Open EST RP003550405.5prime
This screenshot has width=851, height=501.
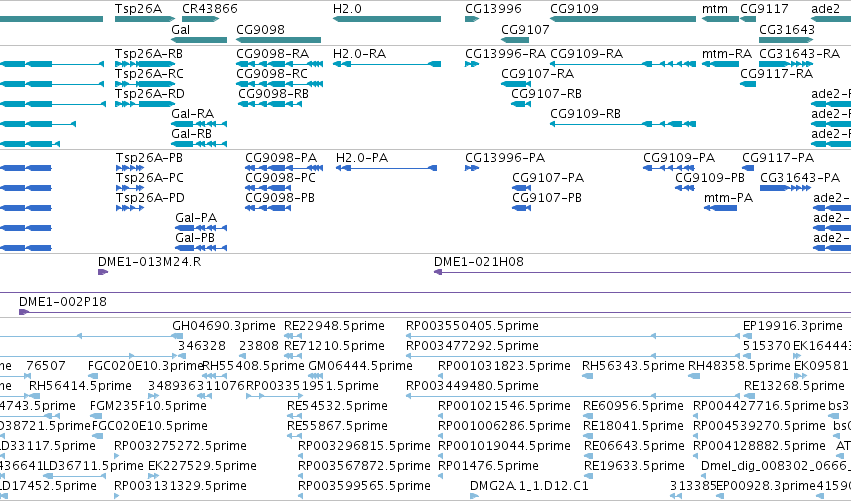(472, 326)
